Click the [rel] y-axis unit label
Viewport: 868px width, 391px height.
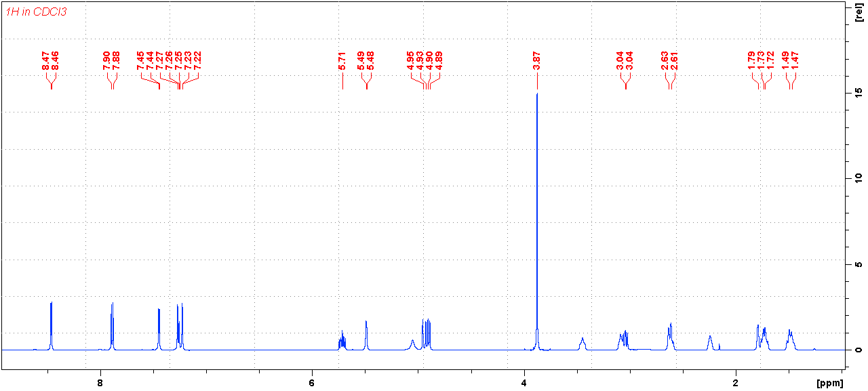click(859, 12)
